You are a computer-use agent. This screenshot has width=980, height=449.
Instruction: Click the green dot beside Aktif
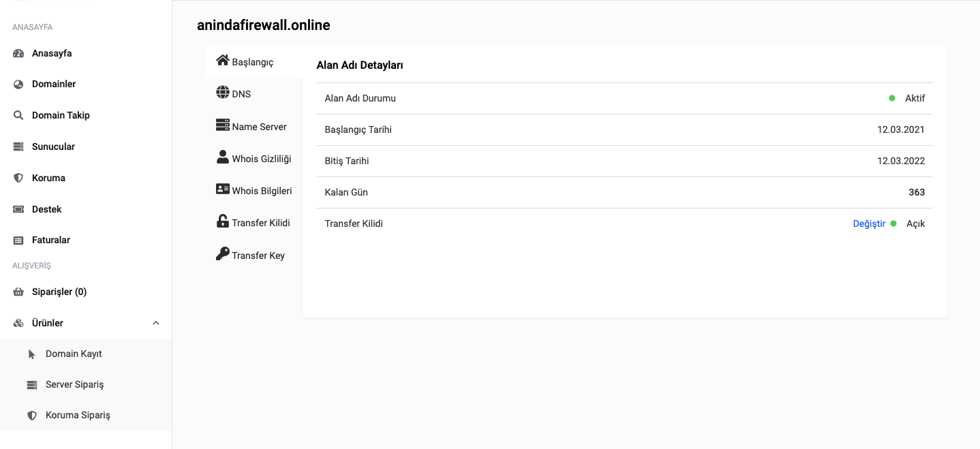click(x=892, y=98)
